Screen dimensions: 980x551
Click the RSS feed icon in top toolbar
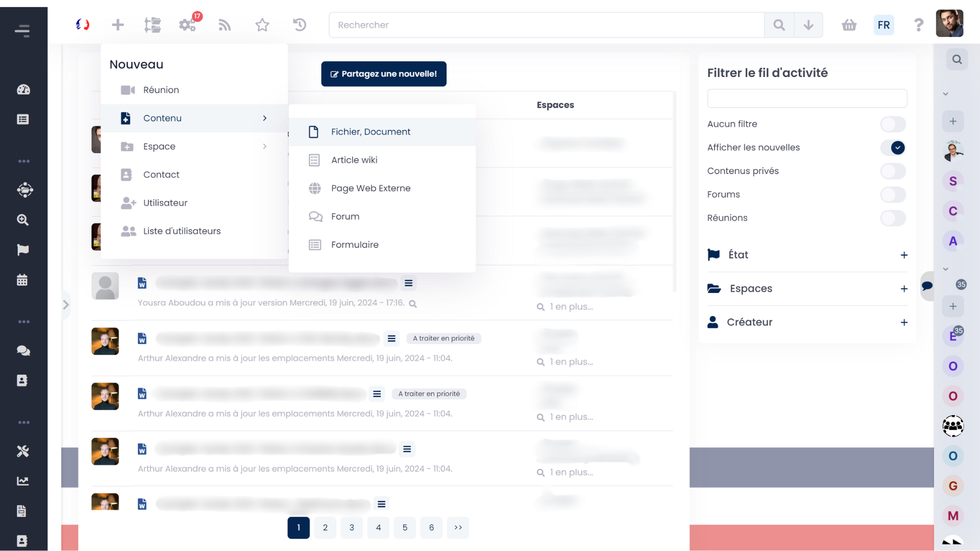click(225, 25)
